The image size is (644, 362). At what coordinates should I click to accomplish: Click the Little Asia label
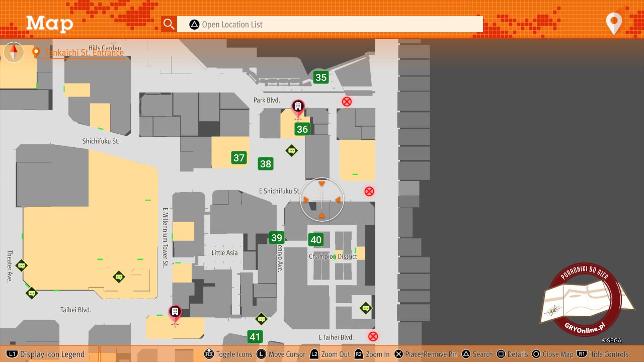coord(225,252)
